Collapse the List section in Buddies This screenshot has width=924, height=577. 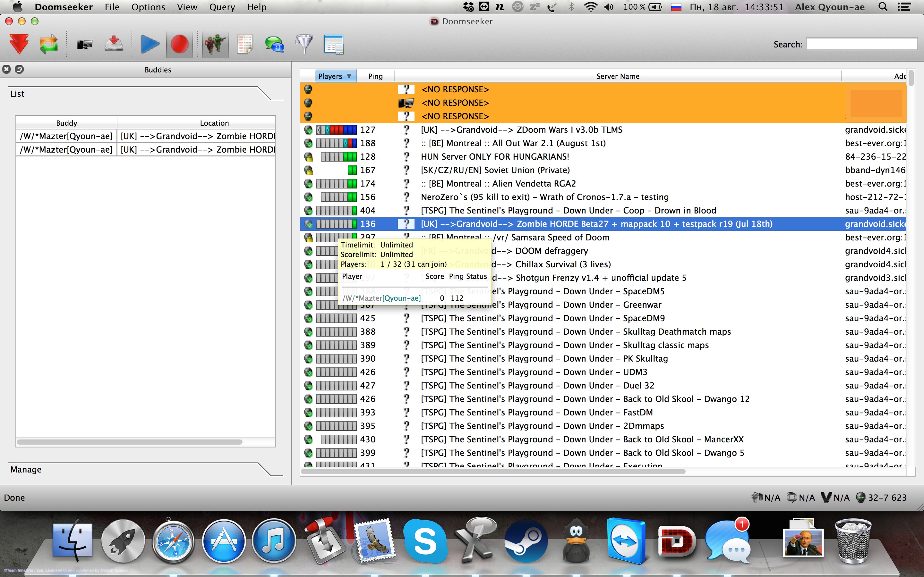[17, 94]
